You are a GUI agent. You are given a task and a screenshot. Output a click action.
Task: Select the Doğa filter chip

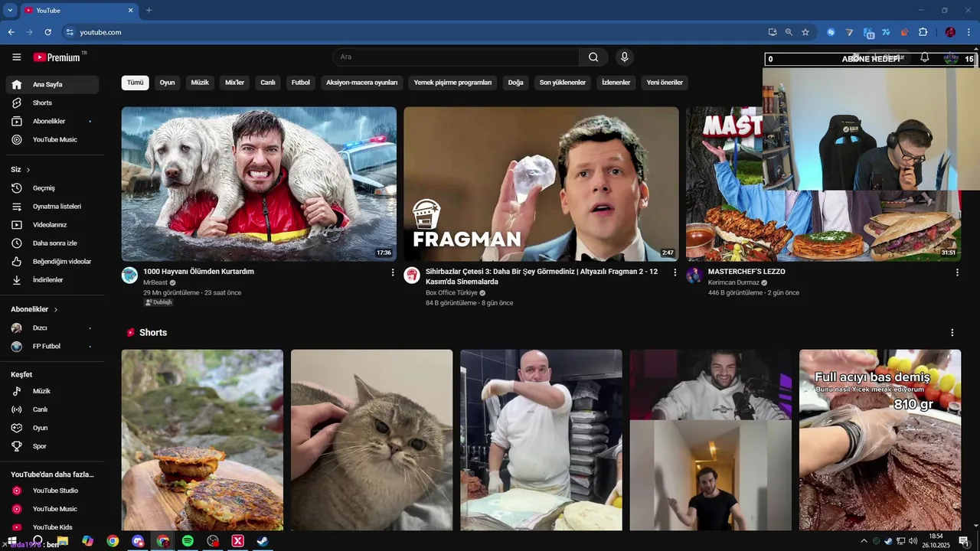516,83
